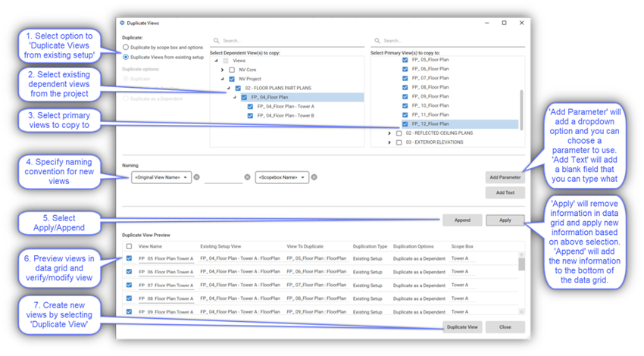
Task: Expand the NV Core tree node
Action: click(x=222, y=70)
